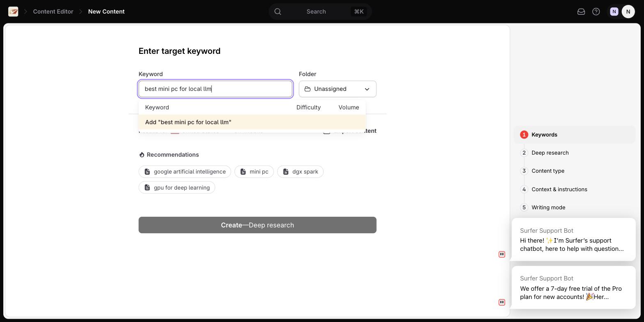
Task: Select Add "best mini pc for local llm"
Action: [x=252, y=122]
